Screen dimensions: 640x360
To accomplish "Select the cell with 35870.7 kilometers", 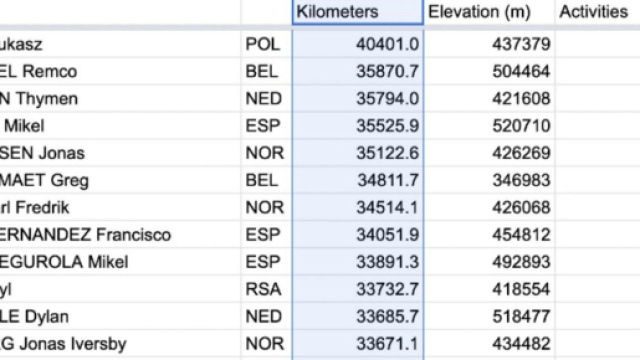I will tap(358, 71).
